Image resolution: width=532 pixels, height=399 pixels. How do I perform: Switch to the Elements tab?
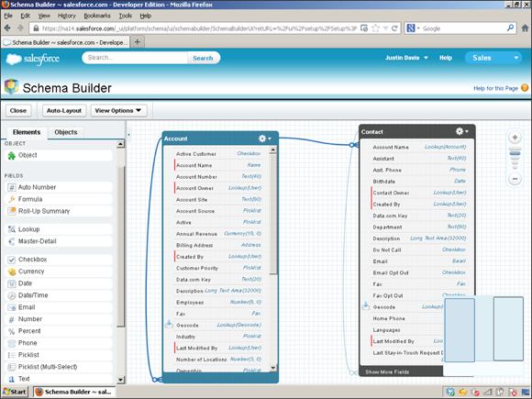tap(27, 132)
